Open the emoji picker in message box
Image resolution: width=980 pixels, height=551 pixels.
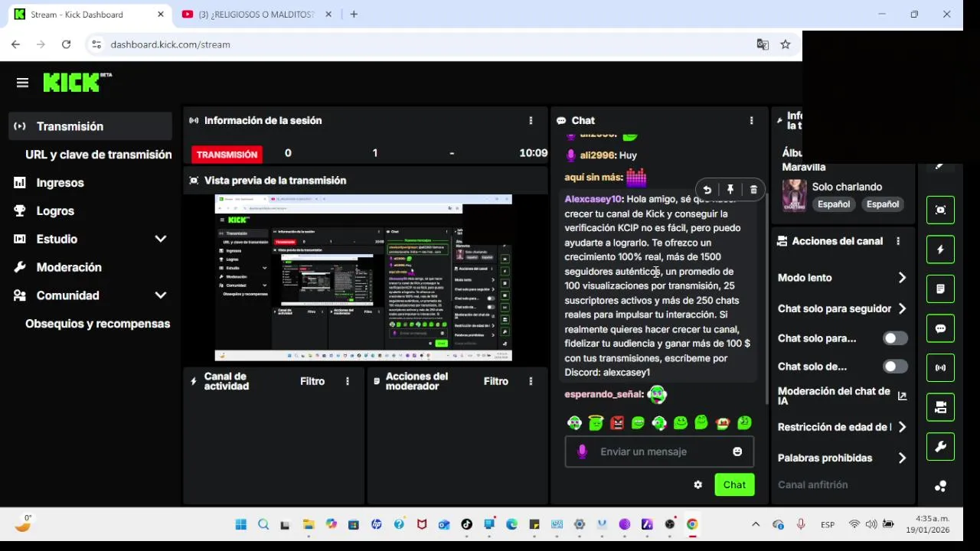click(x=737, y=452)
